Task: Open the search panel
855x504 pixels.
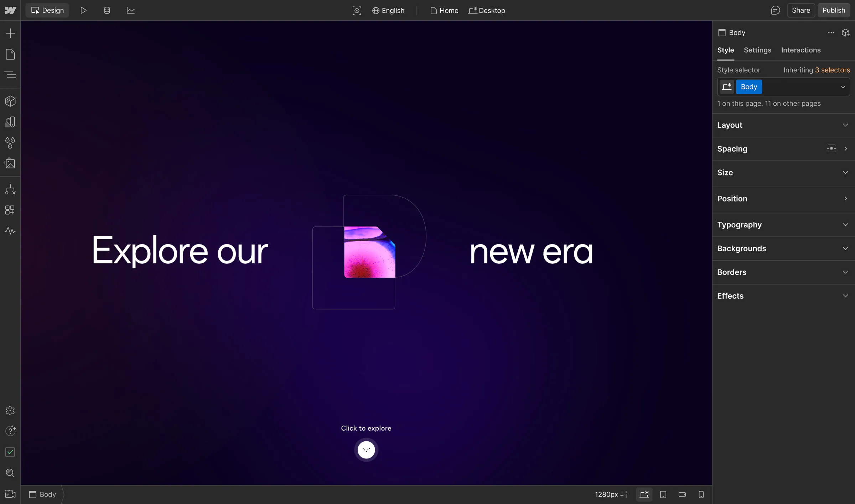Action: (x=10, y=473)
